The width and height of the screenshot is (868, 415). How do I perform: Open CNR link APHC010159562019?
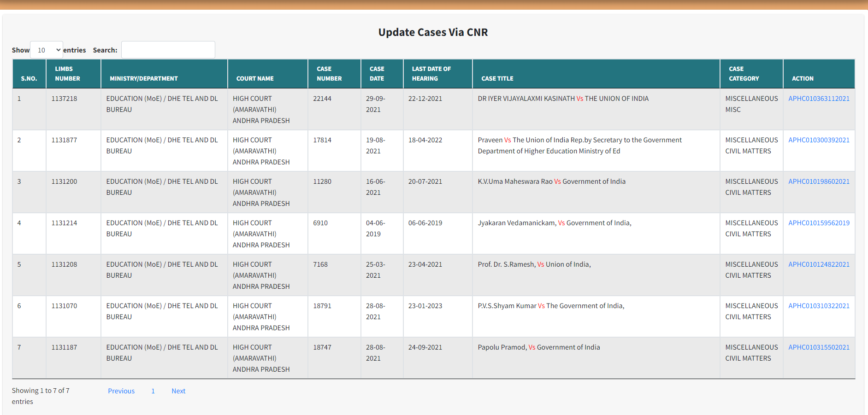(819, 223)
